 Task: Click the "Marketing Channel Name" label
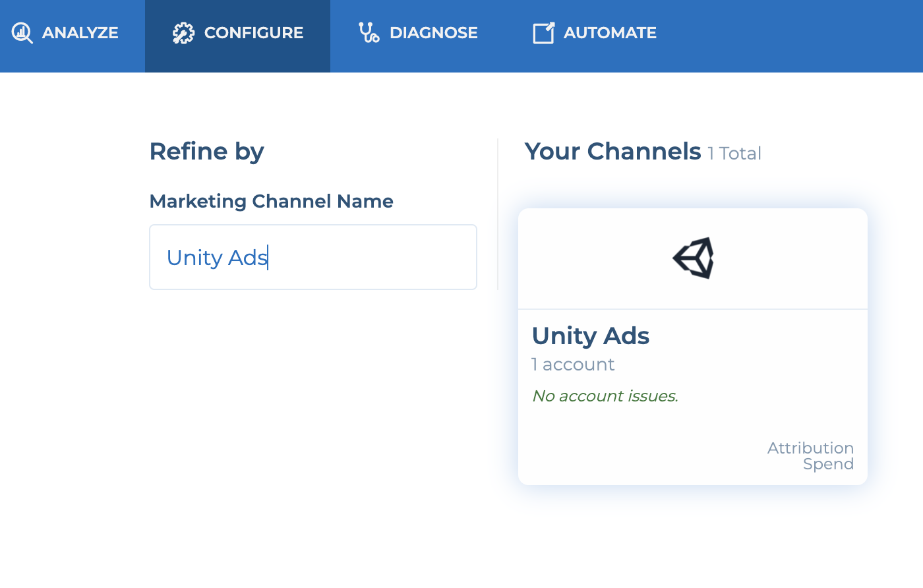272,201
